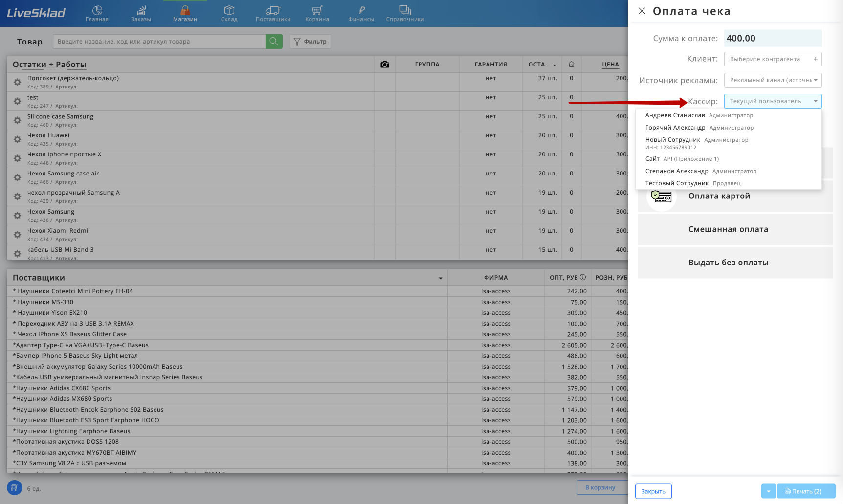
Task: Click the info icon next to ОПТ, РУБ
Action: tap(583, 277)
